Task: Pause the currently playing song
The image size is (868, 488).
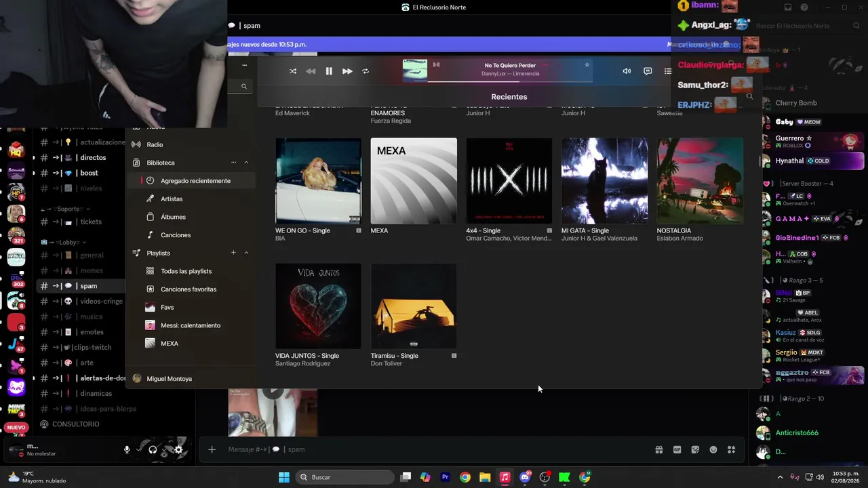Action: (329, 71)
